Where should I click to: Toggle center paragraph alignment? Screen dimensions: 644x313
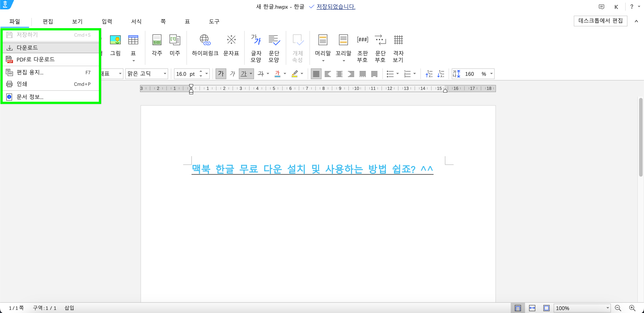[x=339, y=74]
